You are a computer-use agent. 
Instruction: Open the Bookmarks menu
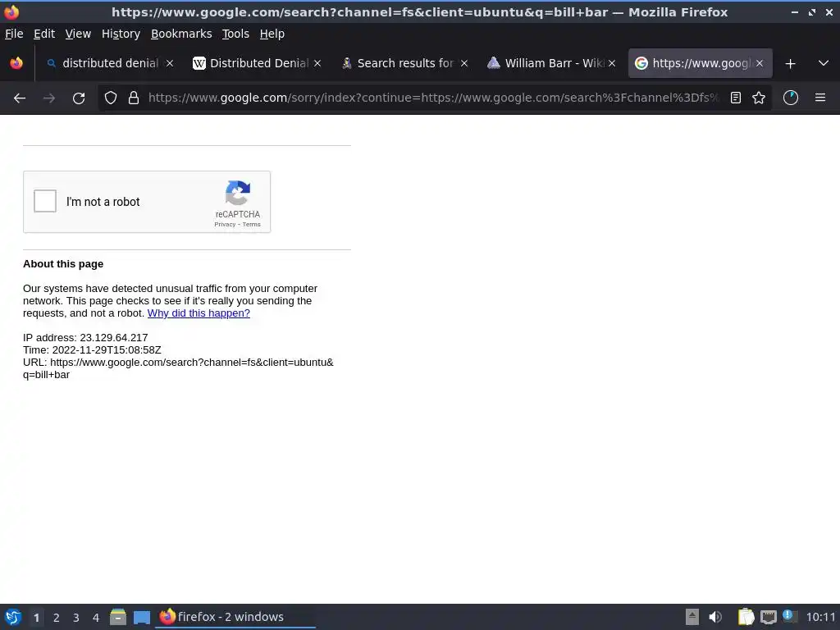point(181,34)
